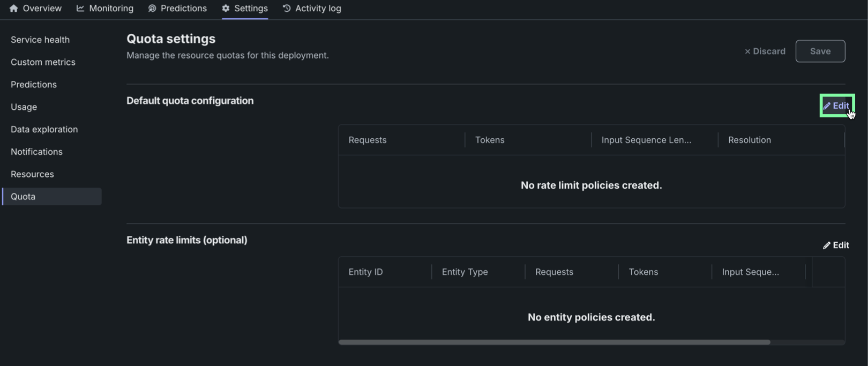Switch to the Monitoring tab
This screenshot has width=868, height=366.
pyautogui.click(x=111, y=9)
